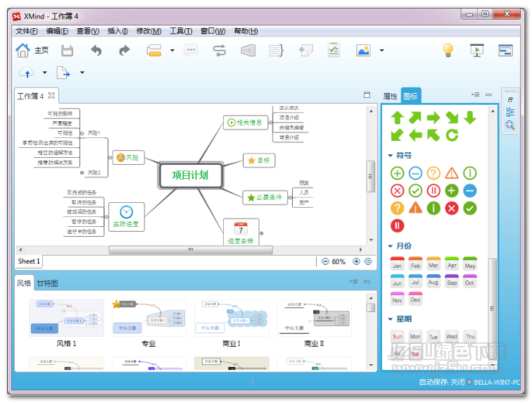This screenshot has width=532, height=403.
Task: Insert a relationship with the curved arrows icon
Action: (219, 51)
